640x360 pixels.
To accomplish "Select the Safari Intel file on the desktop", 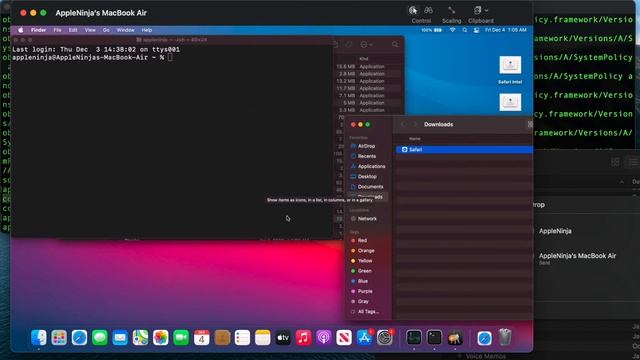I will [510, 69].
